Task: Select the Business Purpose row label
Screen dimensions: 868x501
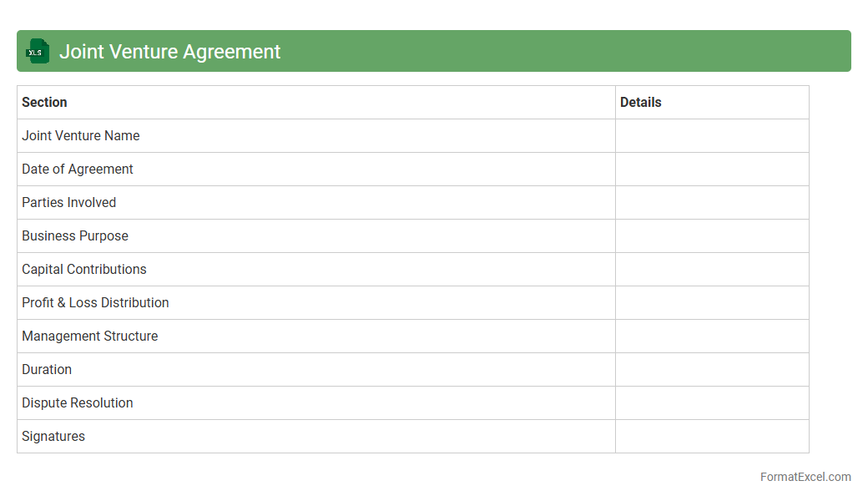Action: click(75, 235)
